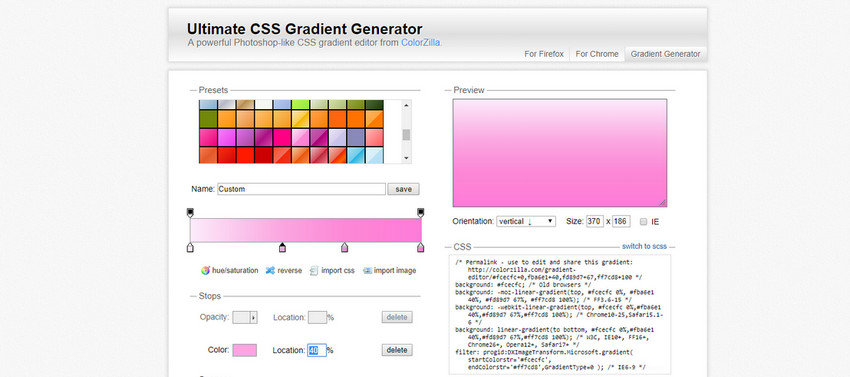850x377 pixels.
Task: Expand the Opacity value arrow
Action: click(253, 317)
